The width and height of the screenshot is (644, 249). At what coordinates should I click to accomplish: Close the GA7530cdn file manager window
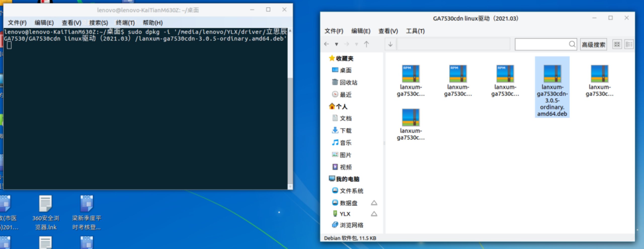[627, 18]
